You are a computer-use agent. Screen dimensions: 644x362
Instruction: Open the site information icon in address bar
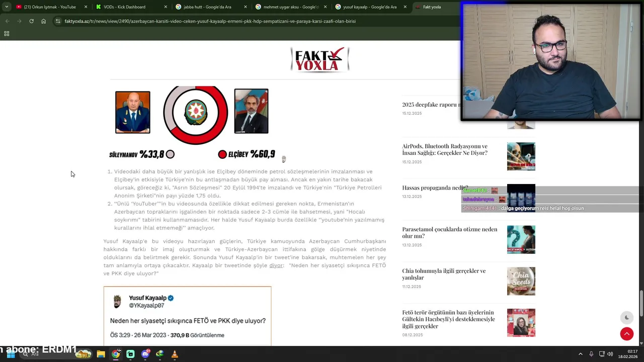pyautogui.click(x=58, y=21)
